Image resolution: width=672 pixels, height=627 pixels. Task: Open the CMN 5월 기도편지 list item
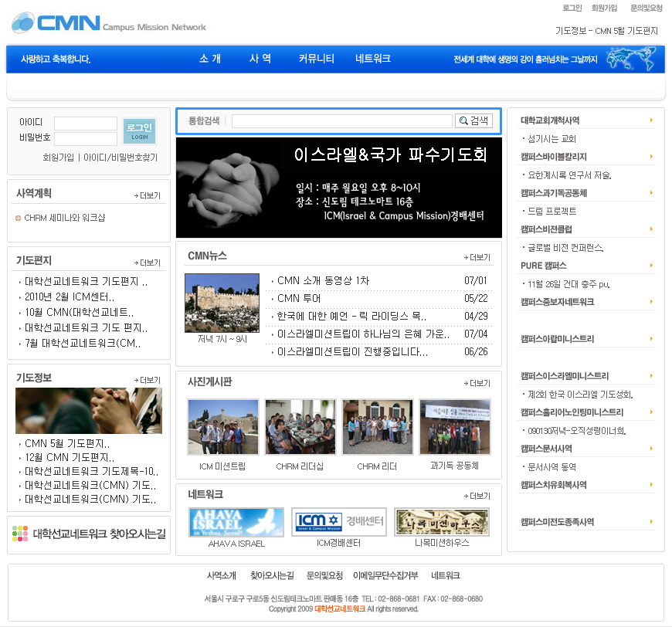pyautogui.click(x=67, y=443)
